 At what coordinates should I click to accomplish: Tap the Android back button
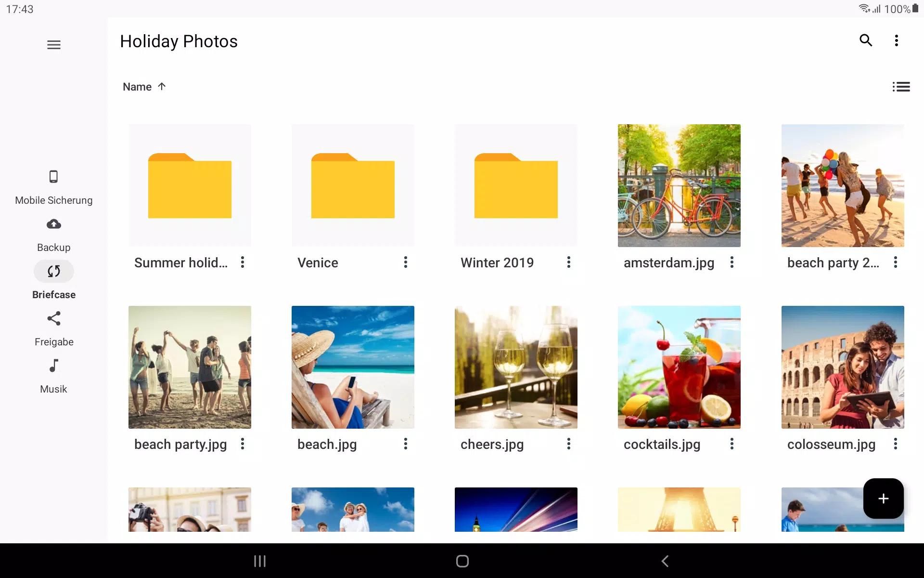tap(665, 561)
